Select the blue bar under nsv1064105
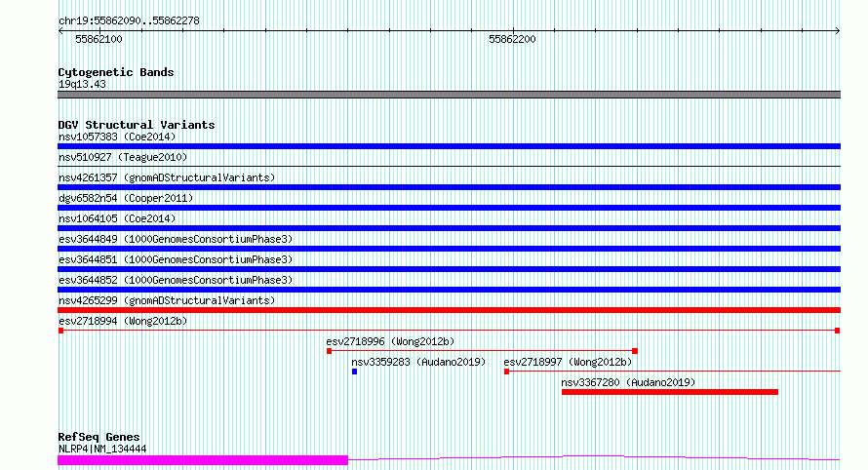The image size is (868, 470). [449, 228]
